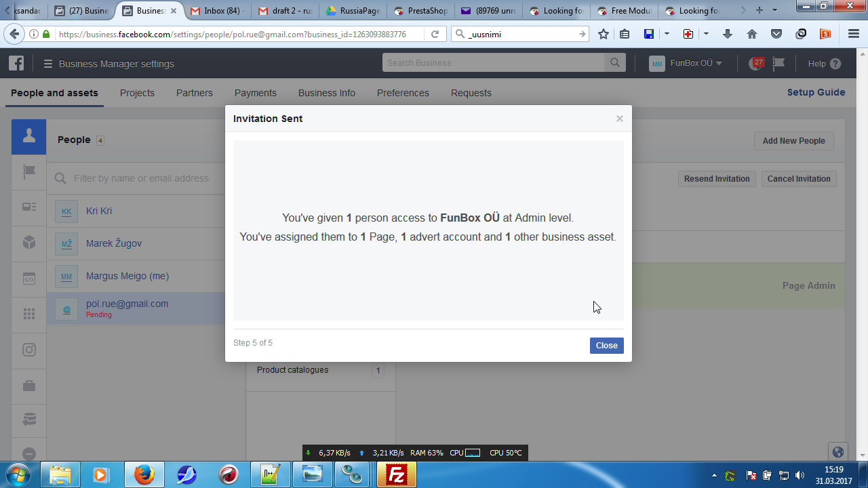Switch to the Inbox (84) Gmail tab

coord(218,11)
